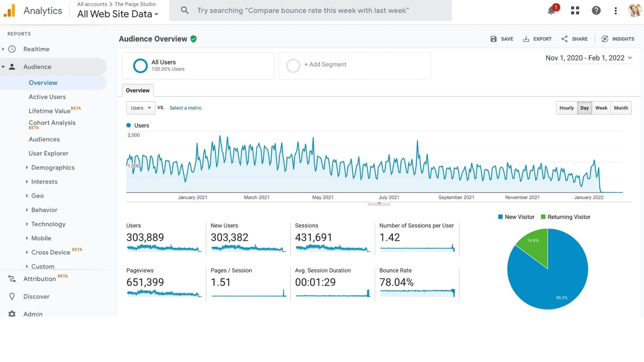Click the Export download icon
644x362 pixels.
(x=526, y=39)
